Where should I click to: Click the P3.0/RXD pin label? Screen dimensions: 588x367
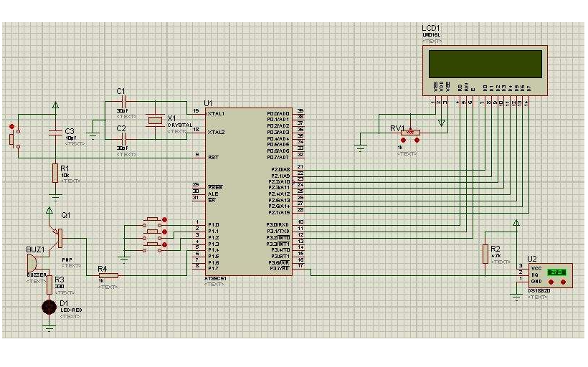(x=278, y=225)
